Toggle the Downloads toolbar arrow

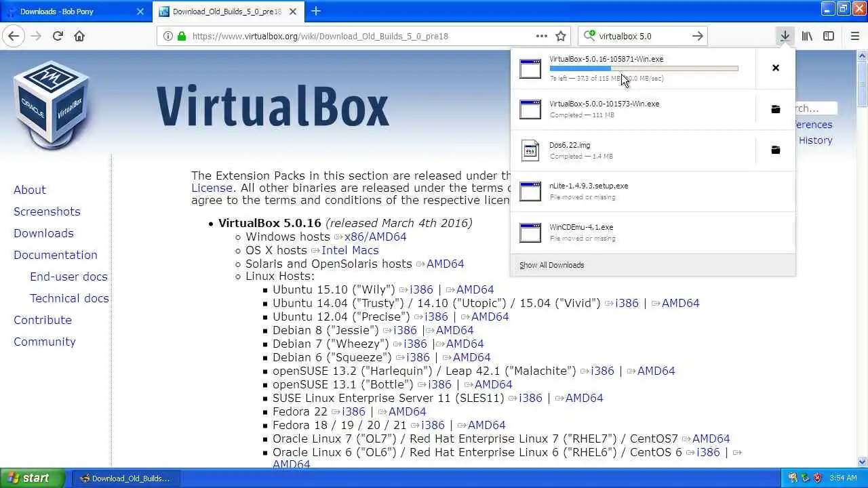(785, 36)
